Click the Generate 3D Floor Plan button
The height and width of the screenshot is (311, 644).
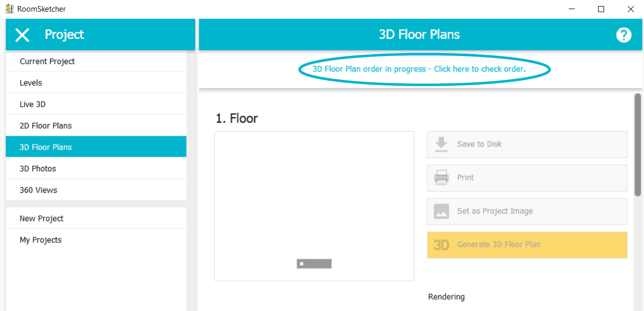click(527, 245)
